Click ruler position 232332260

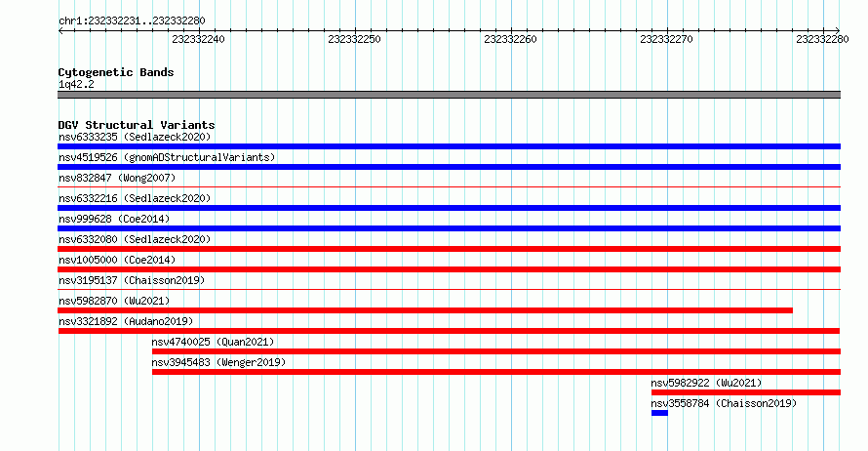510,39
